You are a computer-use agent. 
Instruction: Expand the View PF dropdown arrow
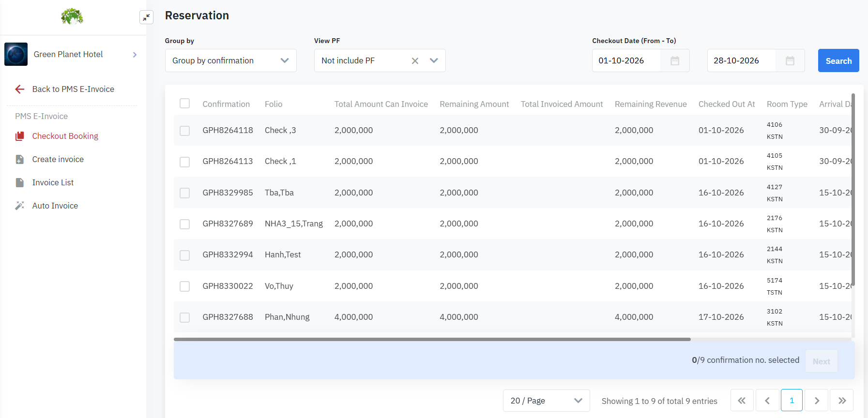[x=434, y=60]
